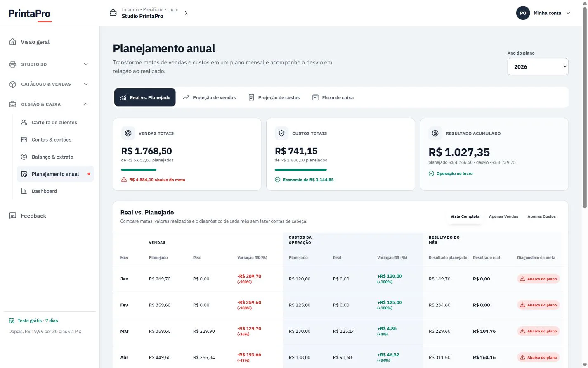
Task: Switch table to Apenas Custos view
Action: pos(541,216)
